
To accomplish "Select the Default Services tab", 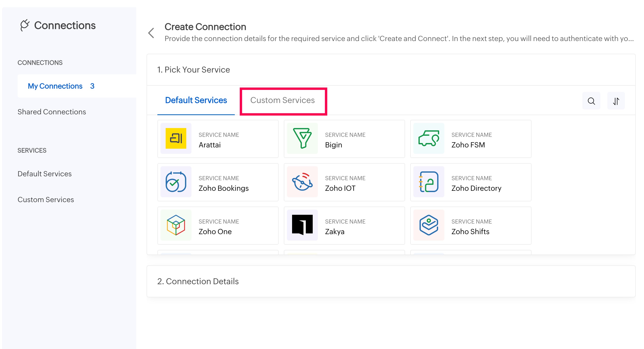I will pos(196,100).
